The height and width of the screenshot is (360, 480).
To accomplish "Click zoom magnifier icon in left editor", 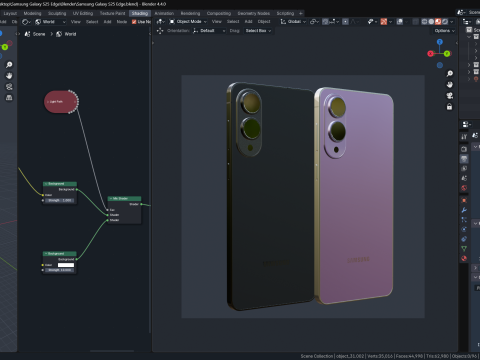I will tap(9, 65).
